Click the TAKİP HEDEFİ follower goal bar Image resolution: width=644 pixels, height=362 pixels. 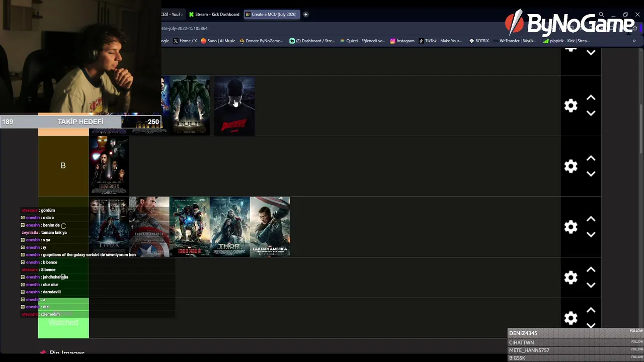tap(80, 122)
